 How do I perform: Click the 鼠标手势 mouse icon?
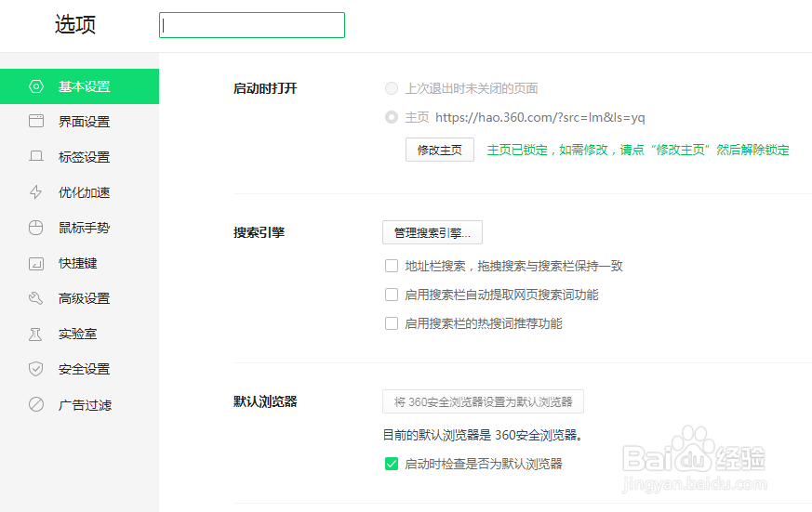35,228
